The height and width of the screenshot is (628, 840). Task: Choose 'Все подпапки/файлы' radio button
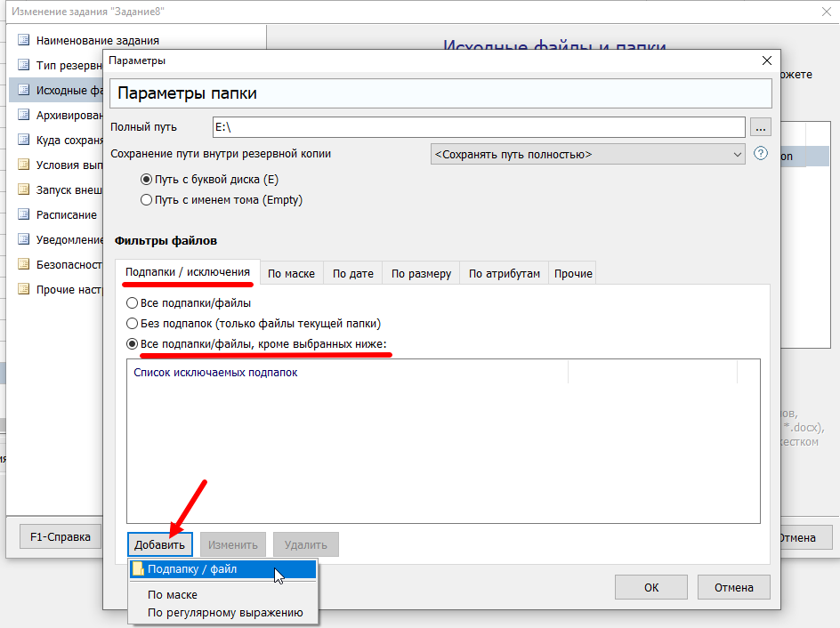point(133,303)
